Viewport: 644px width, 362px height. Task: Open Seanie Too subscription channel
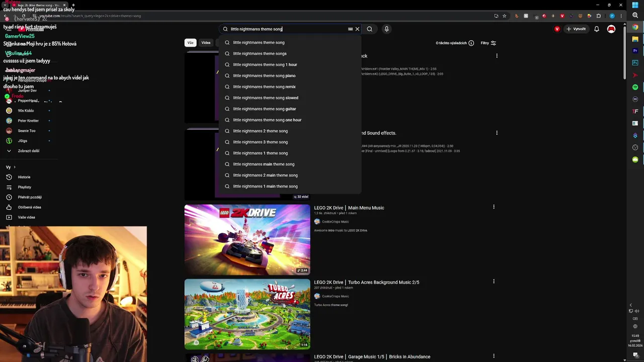(x=27, y=131)
